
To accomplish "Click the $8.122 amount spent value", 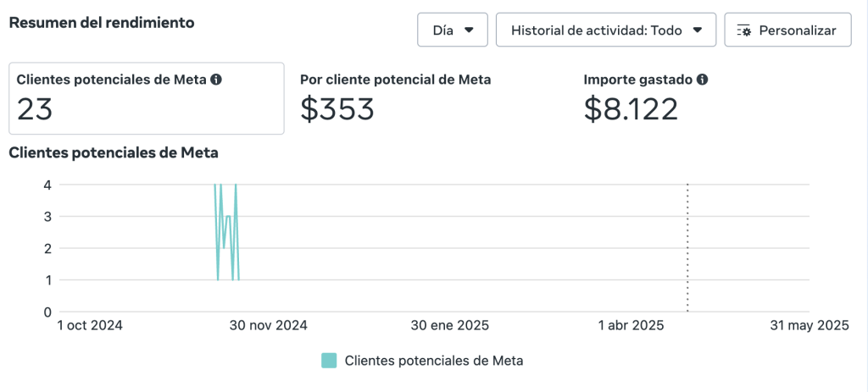I will (631, 108).
